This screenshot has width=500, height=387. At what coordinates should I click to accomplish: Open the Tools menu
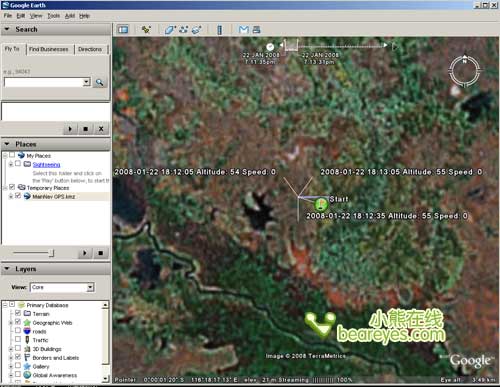coord(53,16)
